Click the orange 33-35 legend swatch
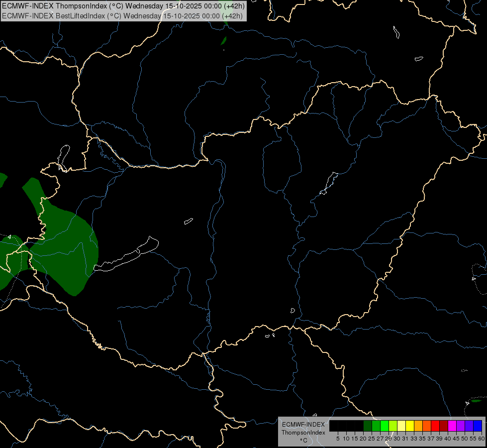This screenshot has height=448, width=487. [418, 426]
